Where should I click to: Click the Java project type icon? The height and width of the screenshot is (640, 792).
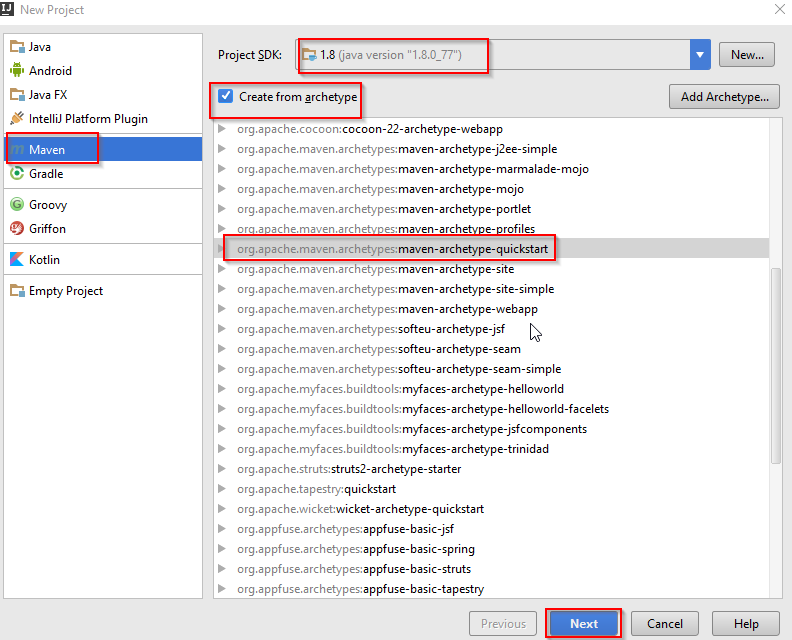coord(17,46)
